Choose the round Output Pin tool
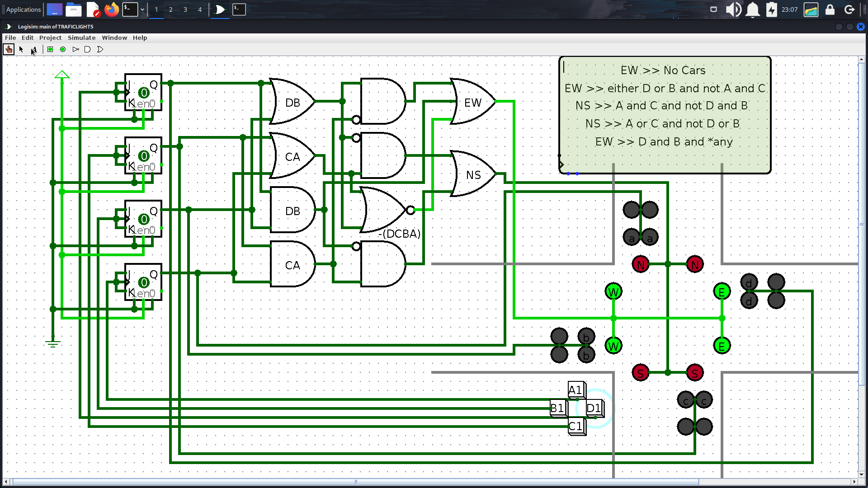 pos(63,49)
